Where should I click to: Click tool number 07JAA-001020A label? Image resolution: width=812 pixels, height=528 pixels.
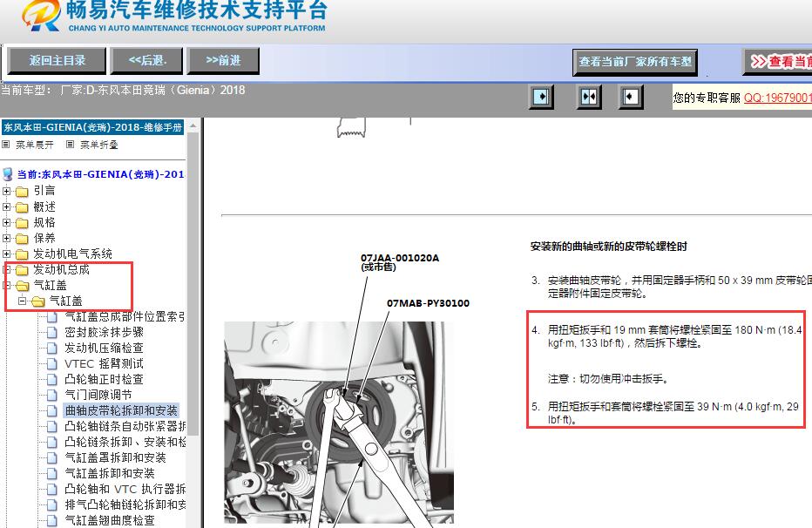coord(399,258)
